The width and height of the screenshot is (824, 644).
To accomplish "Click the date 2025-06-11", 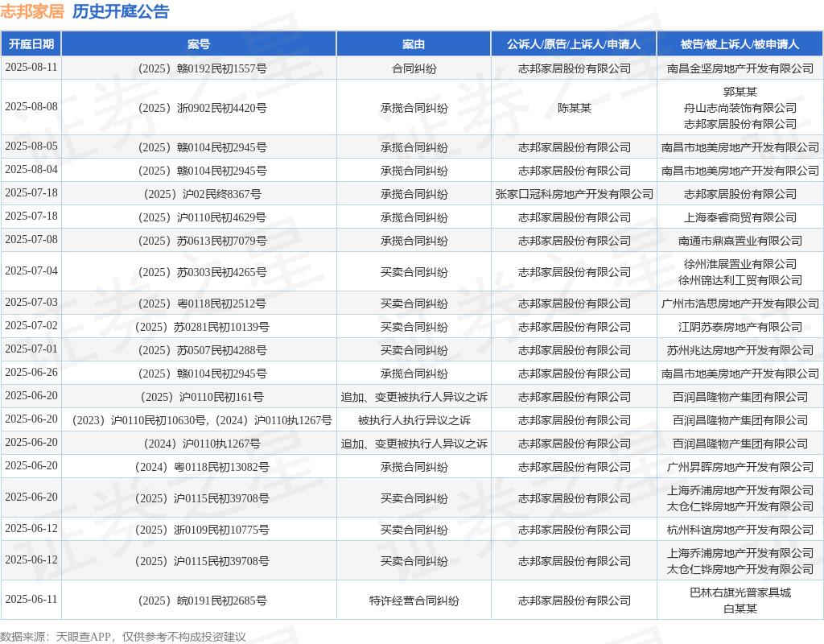I will [x=31, y=599].
